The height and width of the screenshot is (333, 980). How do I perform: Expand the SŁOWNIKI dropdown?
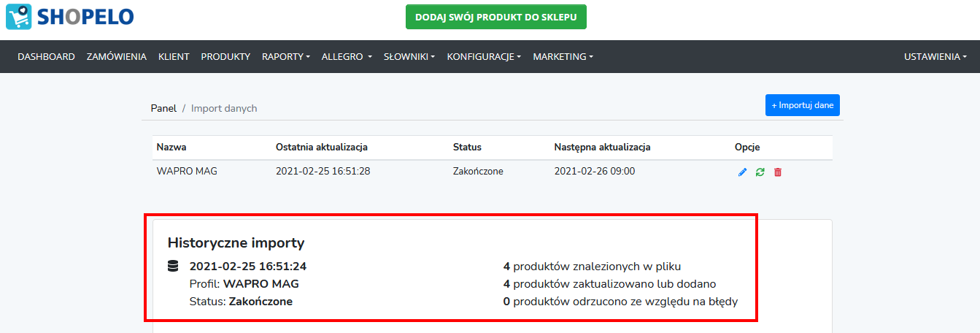click(x=409, y=56)
